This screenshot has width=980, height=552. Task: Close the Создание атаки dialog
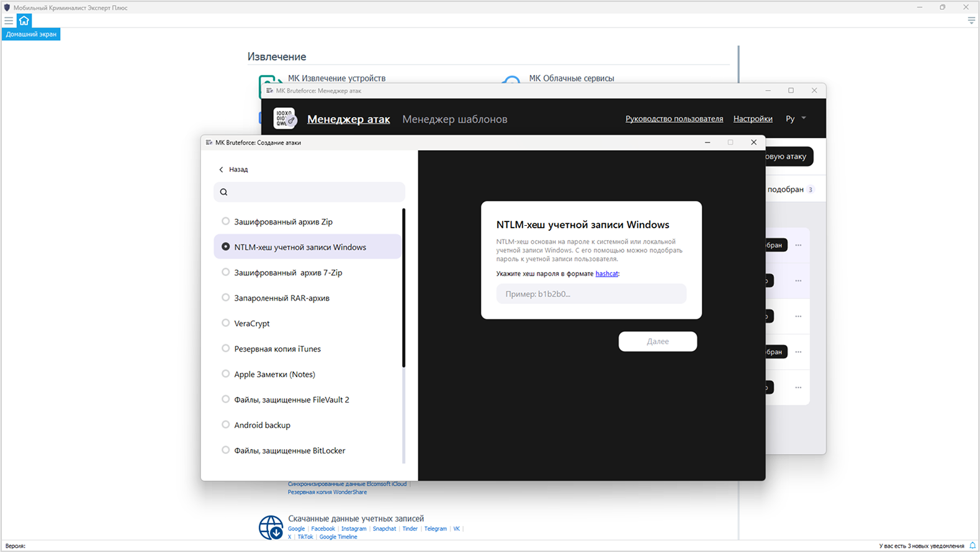tap(753, 143)
